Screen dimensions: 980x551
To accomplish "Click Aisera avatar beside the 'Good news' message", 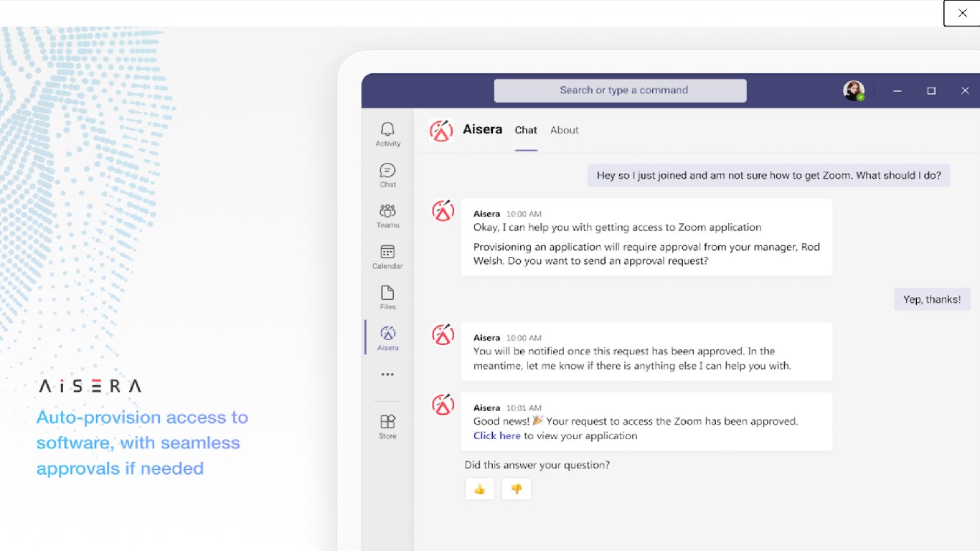I will (x=443, y=405).
